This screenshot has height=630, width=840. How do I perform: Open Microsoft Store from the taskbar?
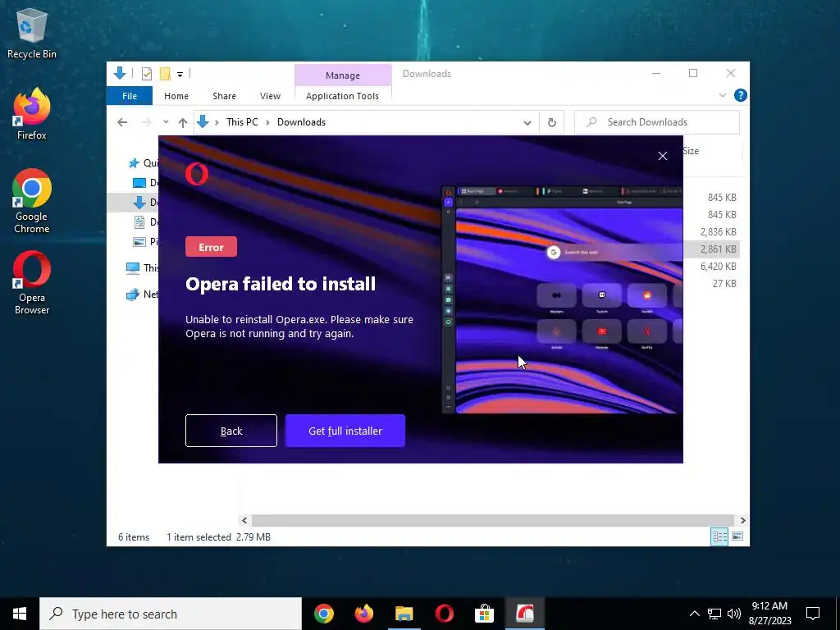pyautogui.click(x=484, y=614)
